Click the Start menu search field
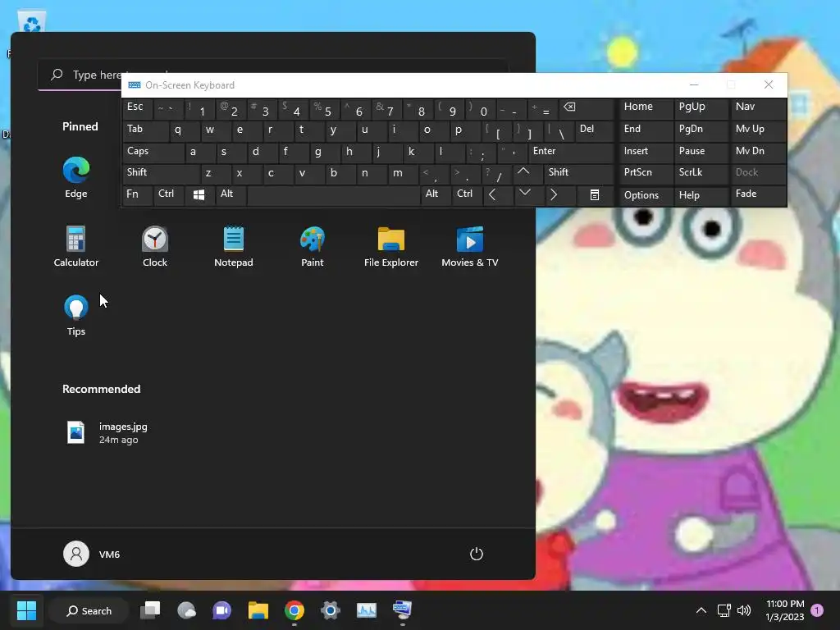The height and width of the screenshot is (630, 840). point(80,75)
